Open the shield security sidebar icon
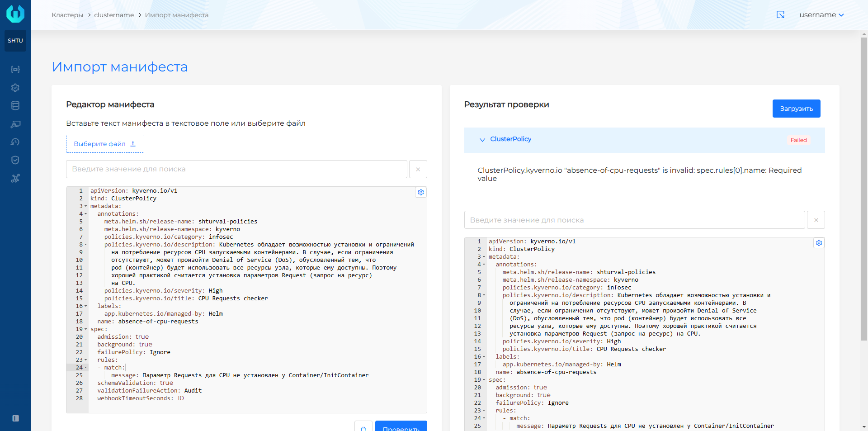The height and width of the screenshot is (431, 868). point(15,160)
